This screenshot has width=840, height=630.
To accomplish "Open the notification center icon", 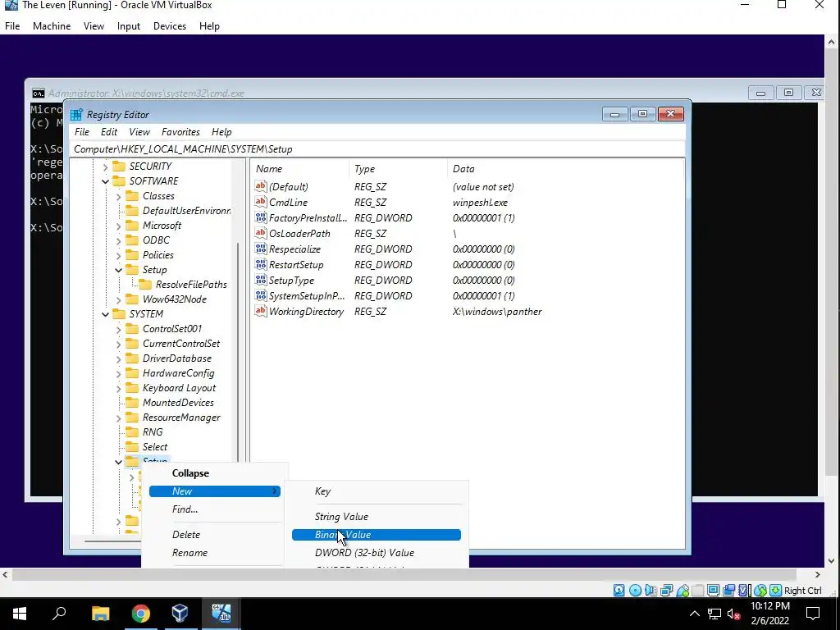I will coord(813,614).
